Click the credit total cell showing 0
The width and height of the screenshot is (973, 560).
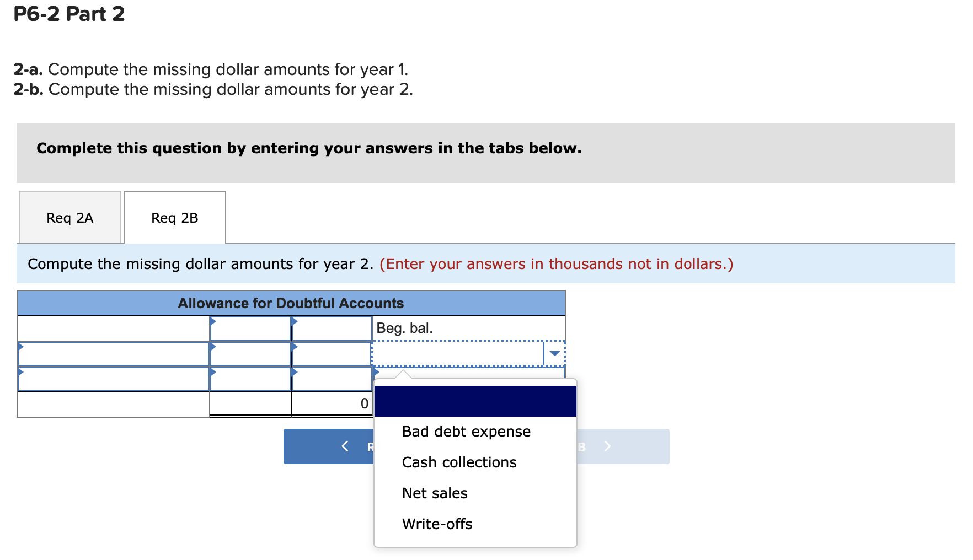(332, 403)
